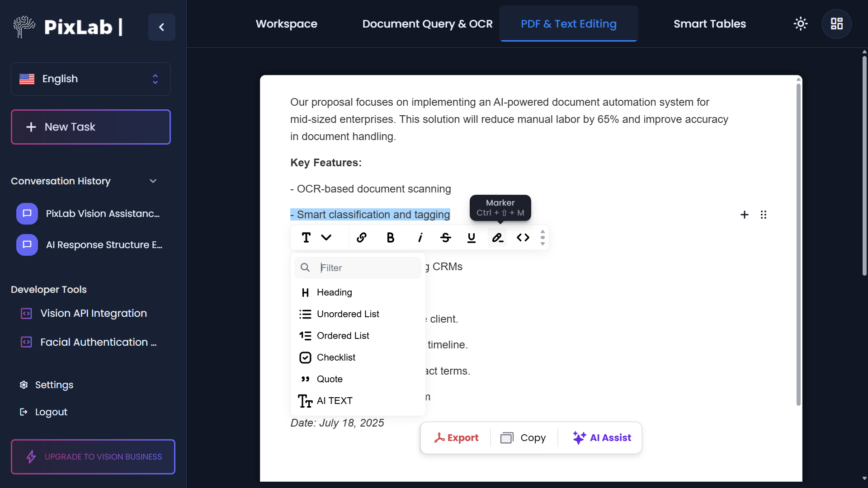
Task: Click the Export button
Action: (456, 438)
